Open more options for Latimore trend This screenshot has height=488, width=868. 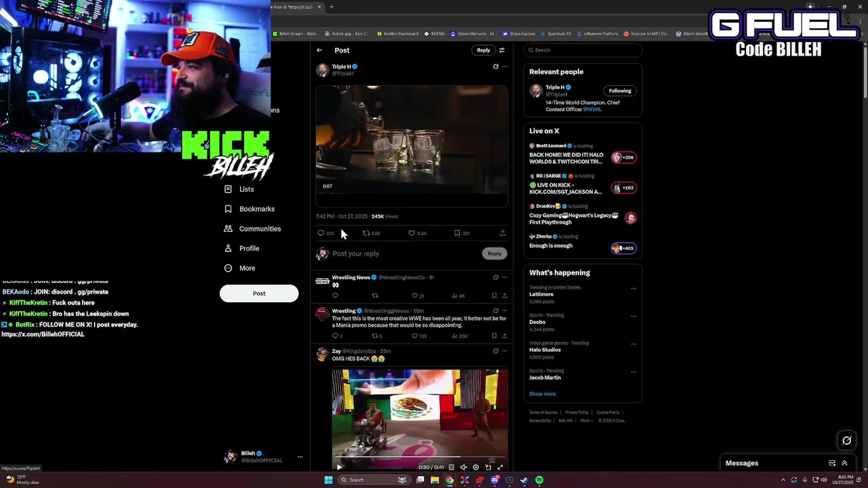point(633,288)
